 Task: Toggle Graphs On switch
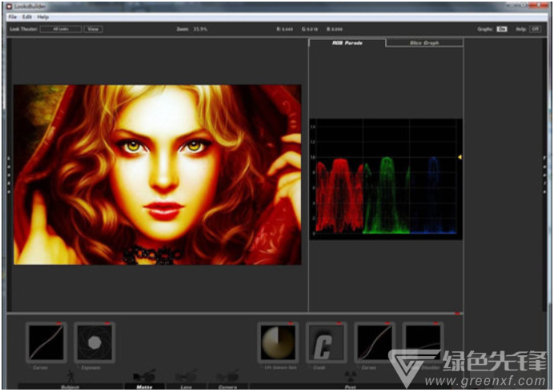[502, 29]
